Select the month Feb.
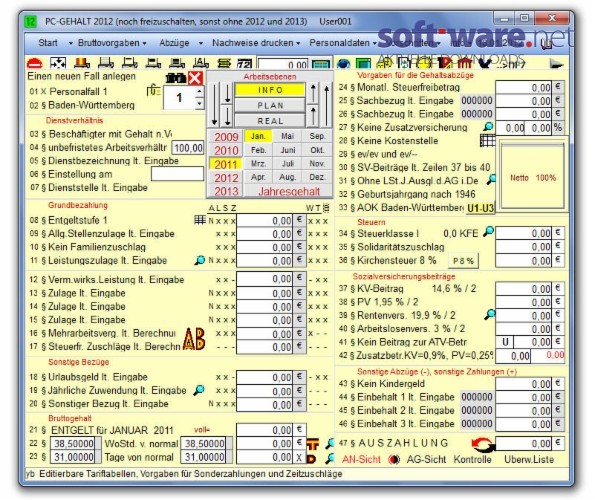 click(258, 150)
